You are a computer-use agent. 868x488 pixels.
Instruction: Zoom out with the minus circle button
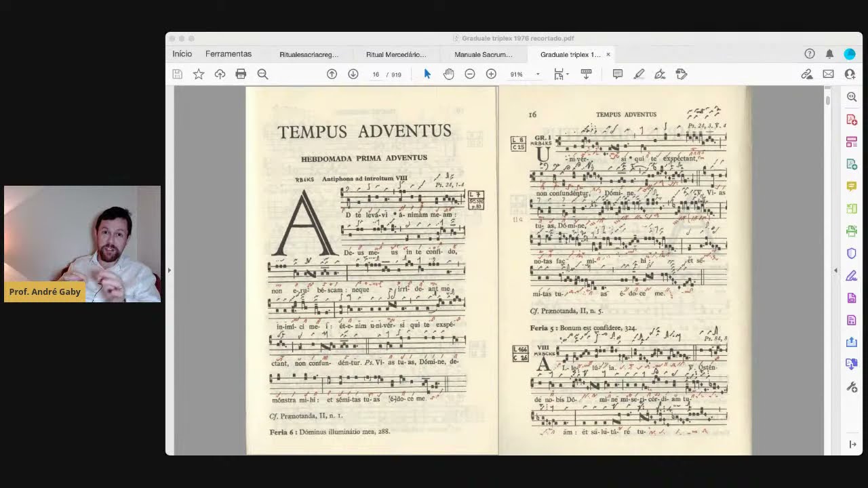(x=470, y=74)
